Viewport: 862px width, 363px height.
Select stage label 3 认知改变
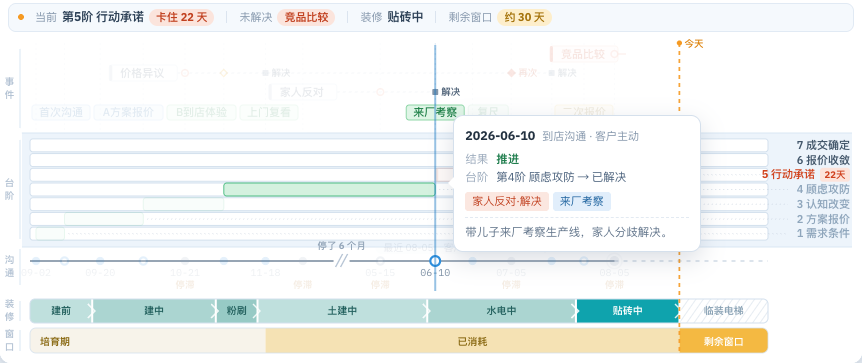pos(823,204)
